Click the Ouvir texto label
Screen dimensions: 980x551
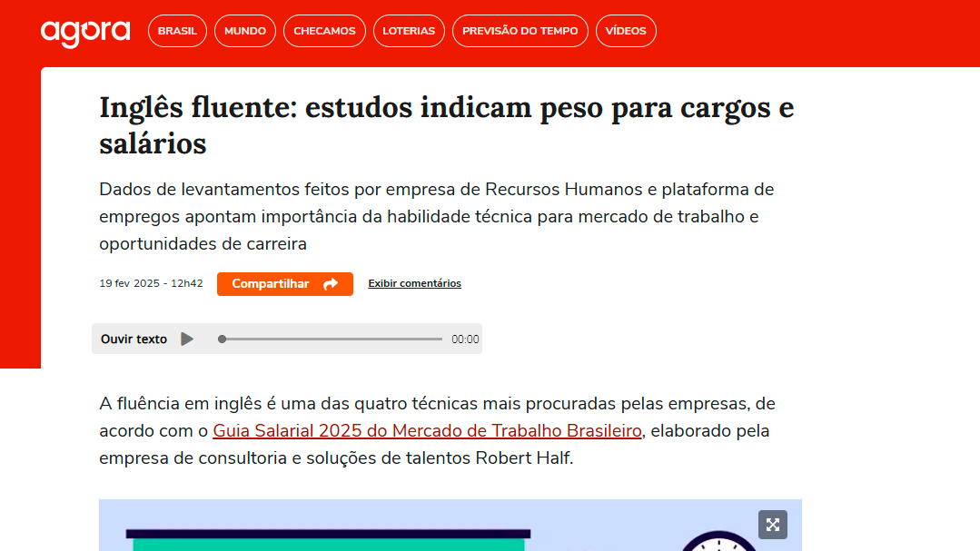click(134, 339)
